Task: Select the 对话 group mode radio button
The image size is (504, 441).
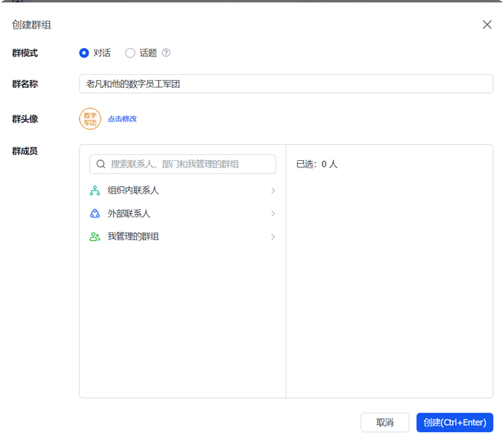Action: (84, 52)
